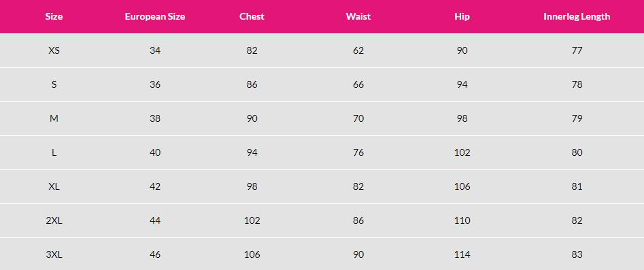This screenshot has height=270, width=644.
Task: Click the Size column header
Action: pyautogui.click(x=54, y=17)
